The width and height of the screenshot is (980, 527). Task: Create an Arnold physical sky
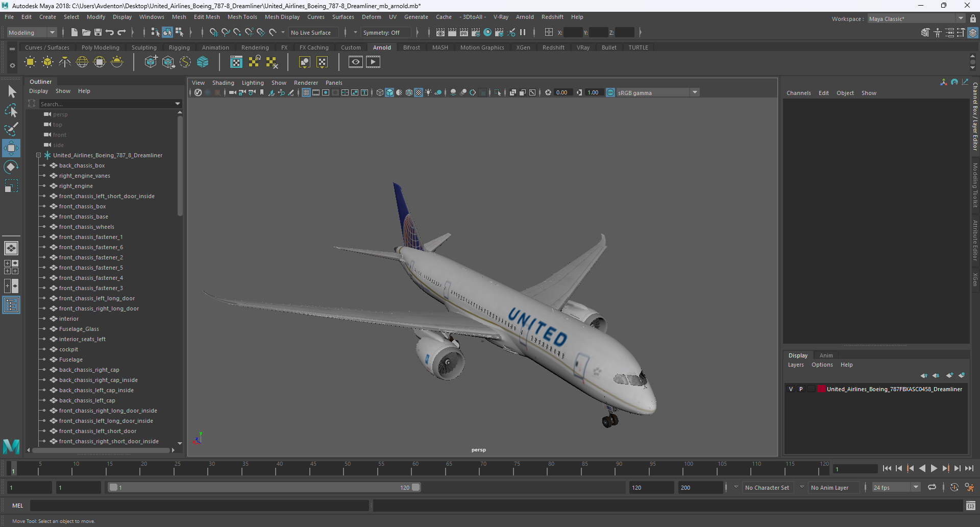[x=117, y=62]
